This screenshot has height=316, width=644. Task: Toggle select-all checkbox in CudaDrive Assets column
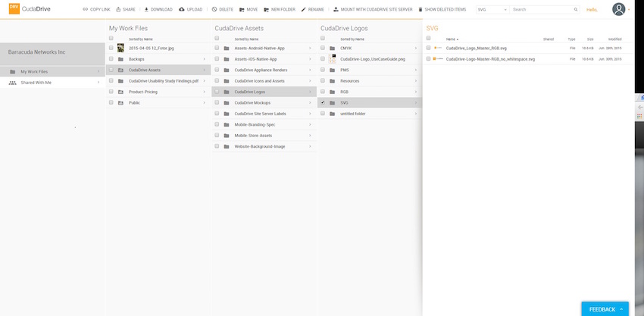coord(217,38)
